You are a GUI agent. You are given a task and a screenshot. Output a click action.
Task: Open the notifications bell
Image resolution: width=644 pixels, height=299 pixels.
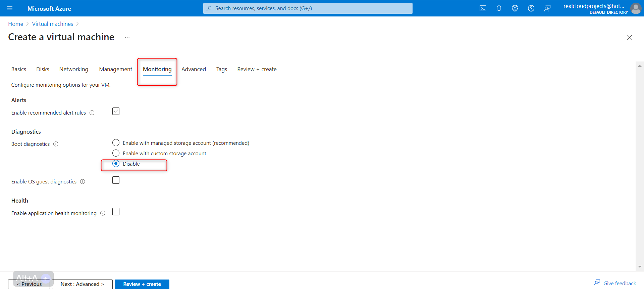(499, 8)
